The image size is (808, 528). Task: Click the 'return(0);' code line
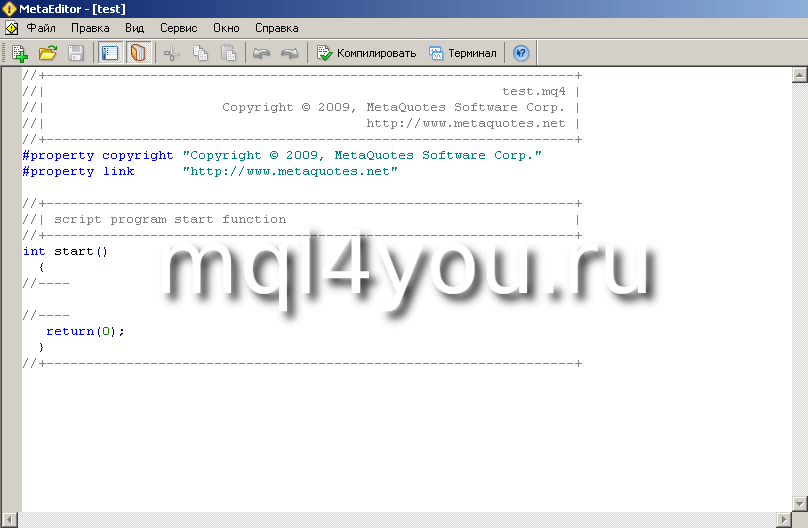pyautogui.click(x=86, y=331)
